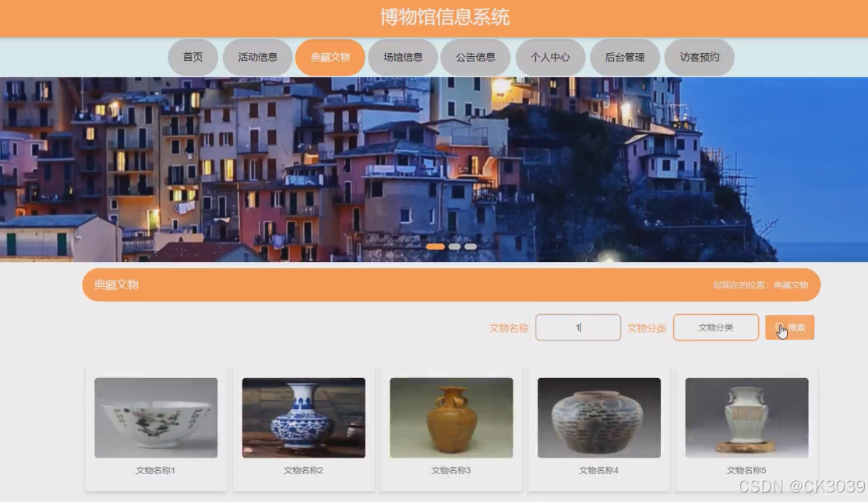Switch to the 活动信息 tab
Screen dimensions: 868x502
tap(259, 56)
